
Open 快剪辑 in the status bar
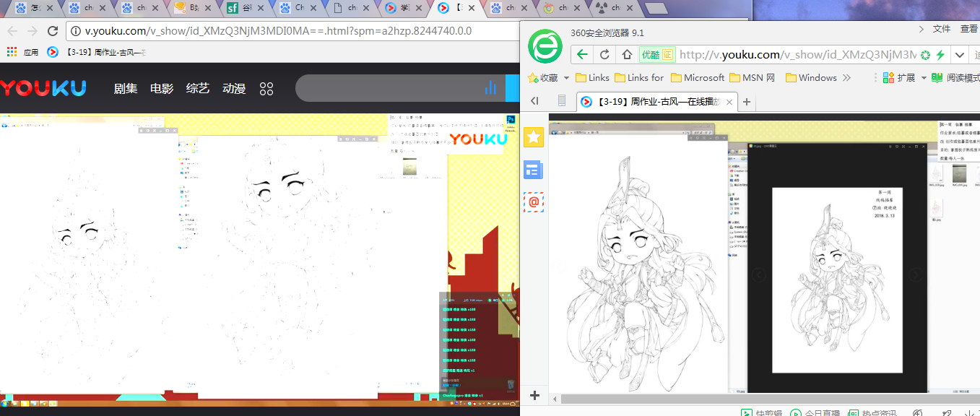(762, 412)
